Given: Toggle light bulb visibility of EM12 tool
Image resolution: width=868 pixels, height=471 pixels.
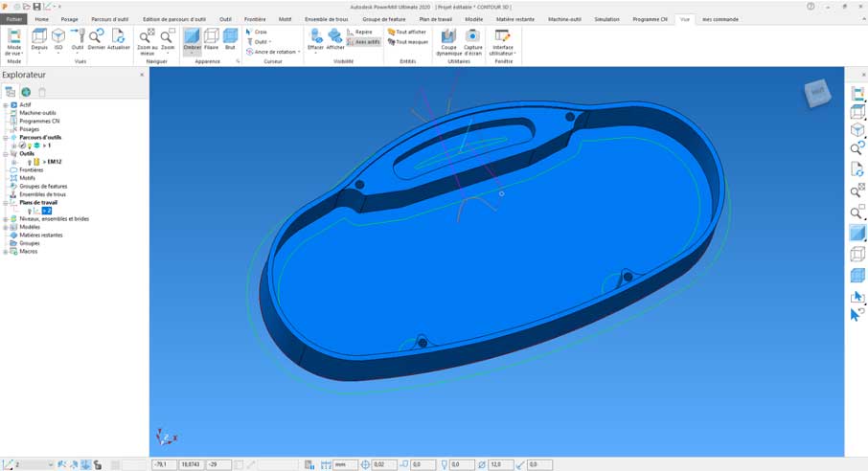Looking at the screenshot, I should [30, 162].
